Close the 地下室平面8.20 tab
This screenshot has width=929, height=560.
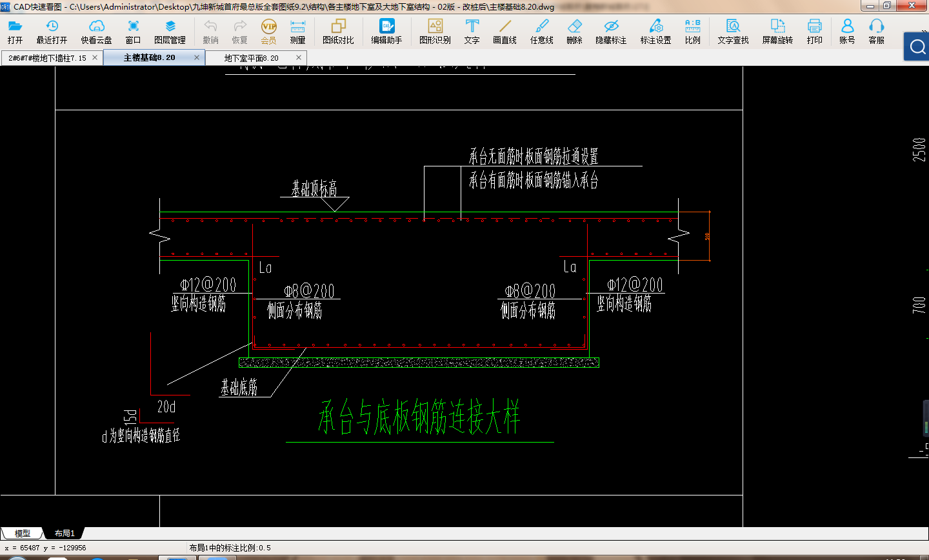click(299, 57)
